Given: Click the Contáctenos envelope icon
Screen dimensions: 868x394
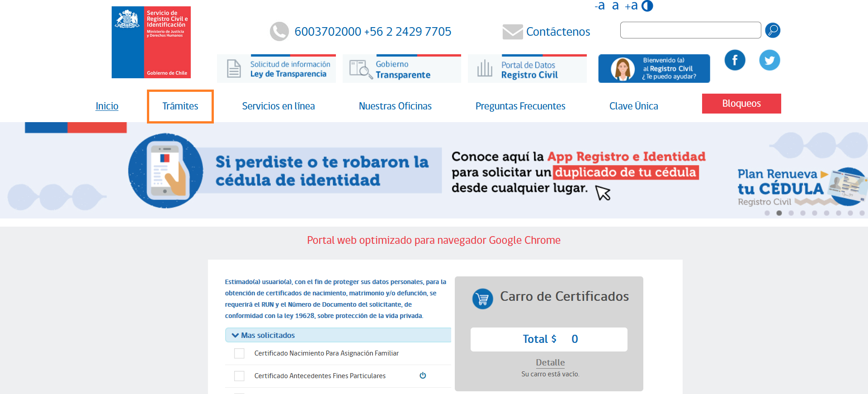Looking at the screenshot, I should (x=512, y=32).
